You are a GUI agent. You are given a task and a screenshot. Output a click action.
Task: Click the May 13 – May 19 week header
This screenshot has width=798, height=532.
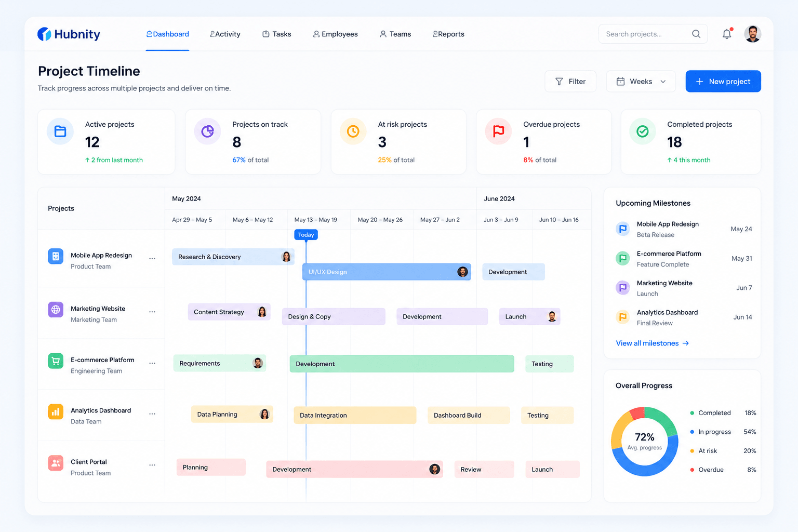pyautogui.click(x=315, y=220)
